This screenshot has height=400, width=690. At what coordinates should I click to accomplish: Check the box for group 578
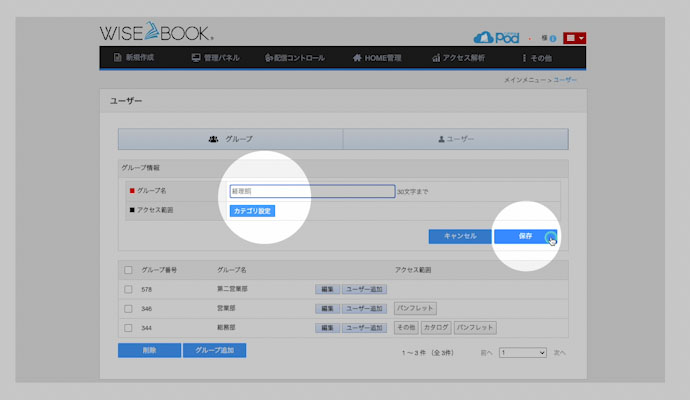128,289
